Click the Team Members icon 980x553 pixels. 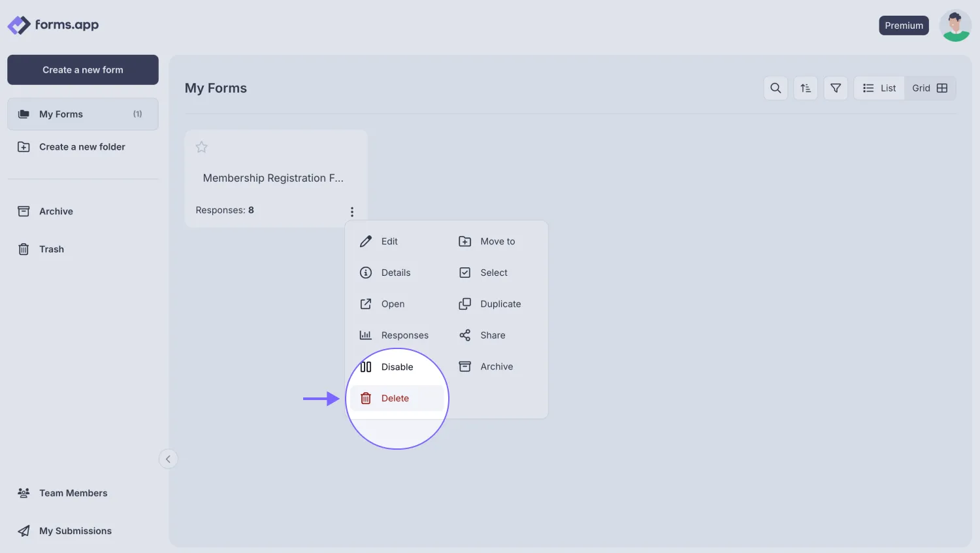pos(24,492)
